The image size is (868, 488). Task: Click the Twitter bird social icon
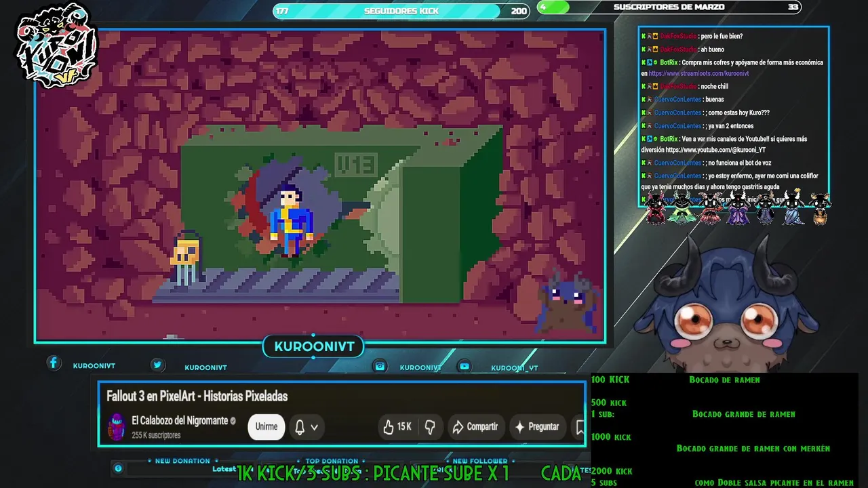point(157,365)
